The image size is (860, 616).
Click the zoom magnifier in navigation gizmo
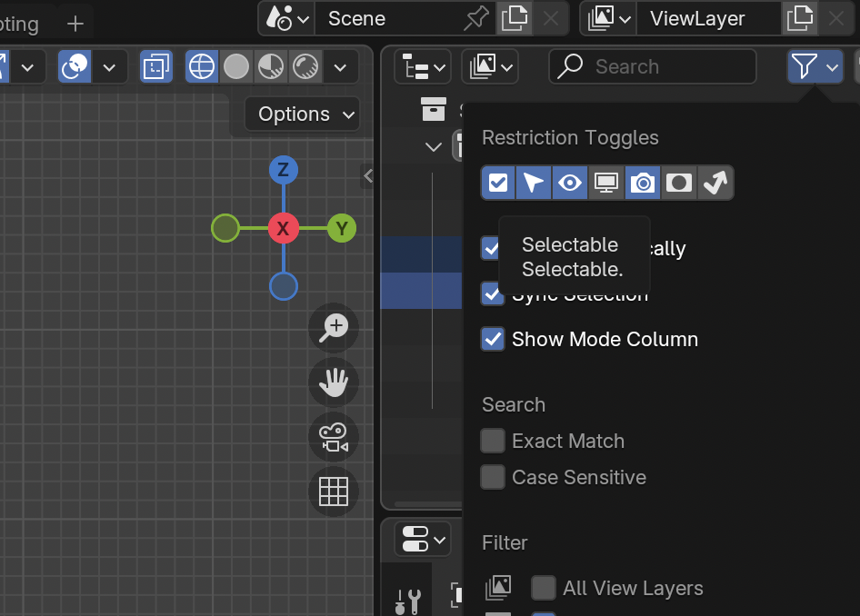click(x=333, y=328)
